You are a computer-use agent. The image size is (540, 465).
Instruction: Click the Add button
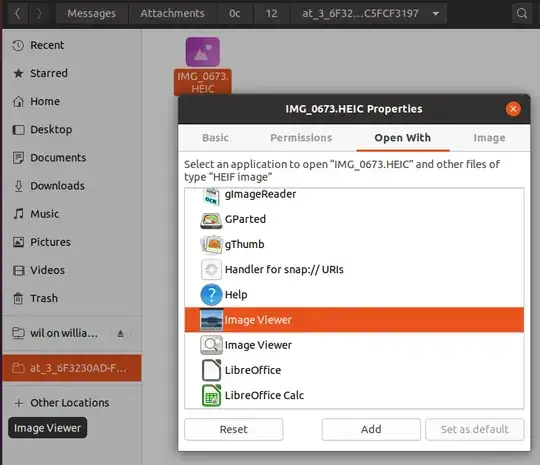[x=371, y=430]
